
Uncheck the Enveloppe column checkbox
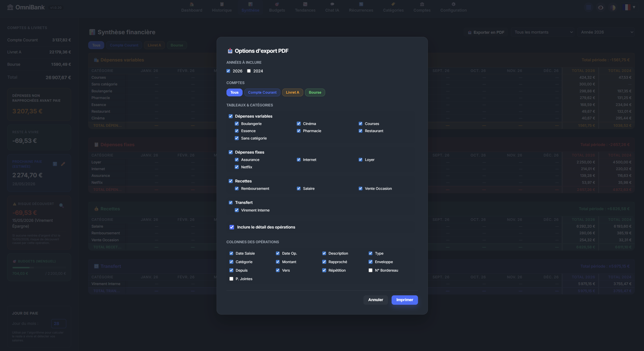point(371,262)
